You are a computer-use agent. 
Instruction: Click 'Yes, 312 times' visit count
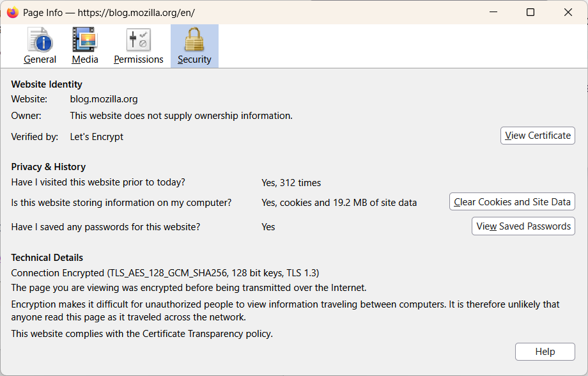tap(291, 183)
